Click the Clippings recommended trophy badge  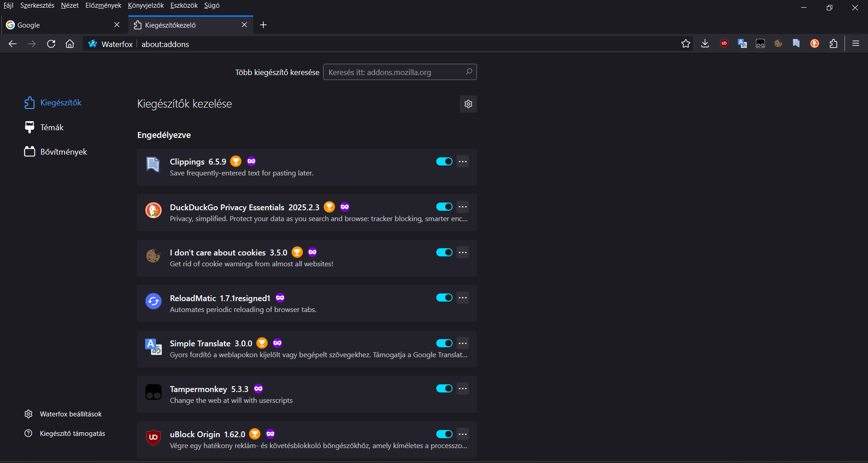point(236,161)
